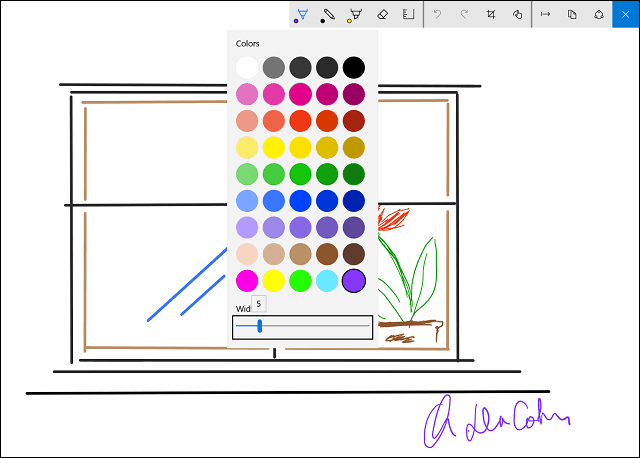
Task: Click the copy icon in toolbar
Action: point(572,15)
